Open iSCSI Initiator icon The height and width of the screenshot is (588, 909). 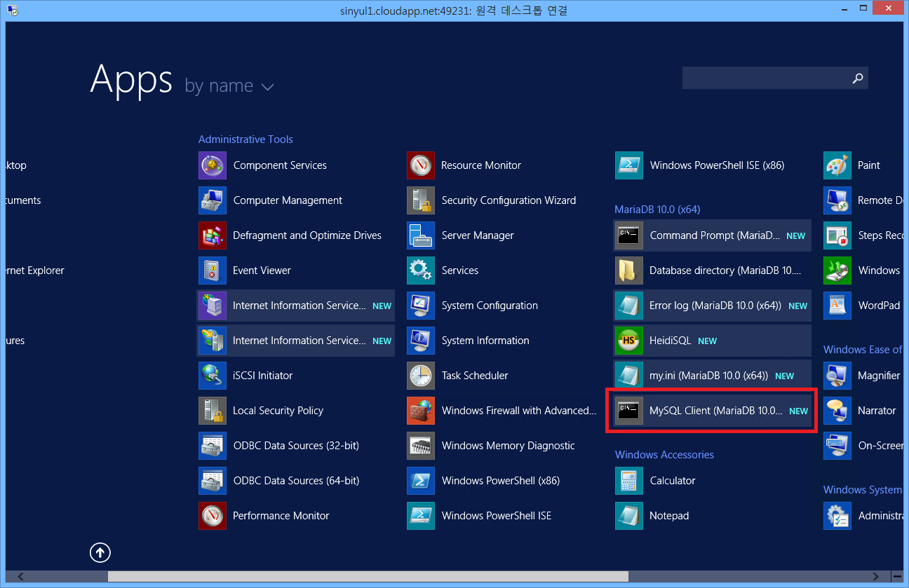pyautogui.click(x=213, y=376)
